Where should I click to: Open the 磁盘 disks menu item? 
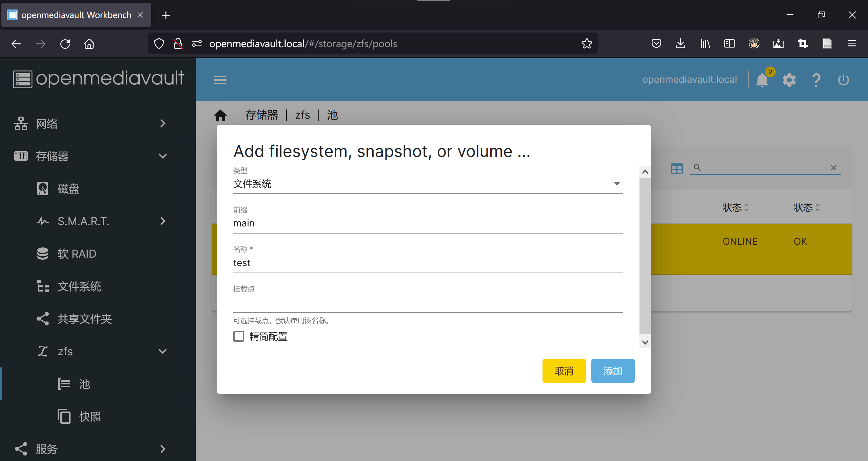(x=68, y=189)
